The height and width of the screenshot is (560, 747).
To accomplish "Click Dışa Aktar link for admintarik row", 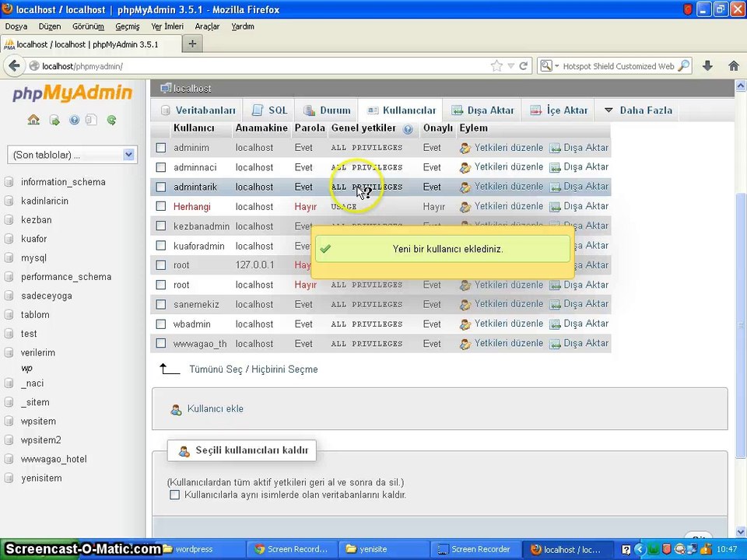I will coord(586,186).
